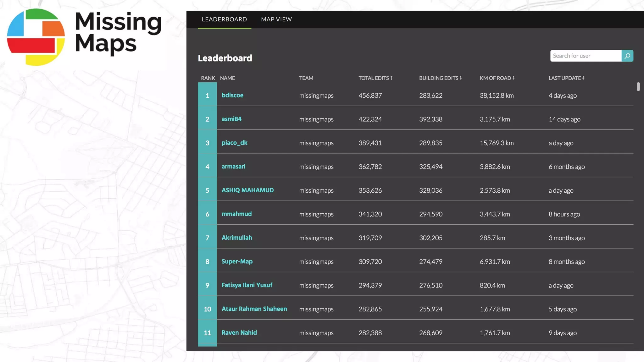This screenshot has width=644, height=362.
Task: Sort by Last Update column
Action: point(566,78)
